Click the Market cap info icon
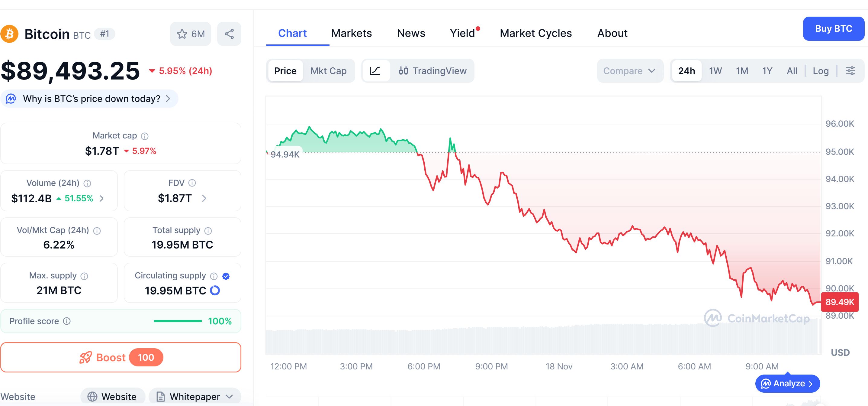This screenshot has height=406, width=868. point(145,136)
